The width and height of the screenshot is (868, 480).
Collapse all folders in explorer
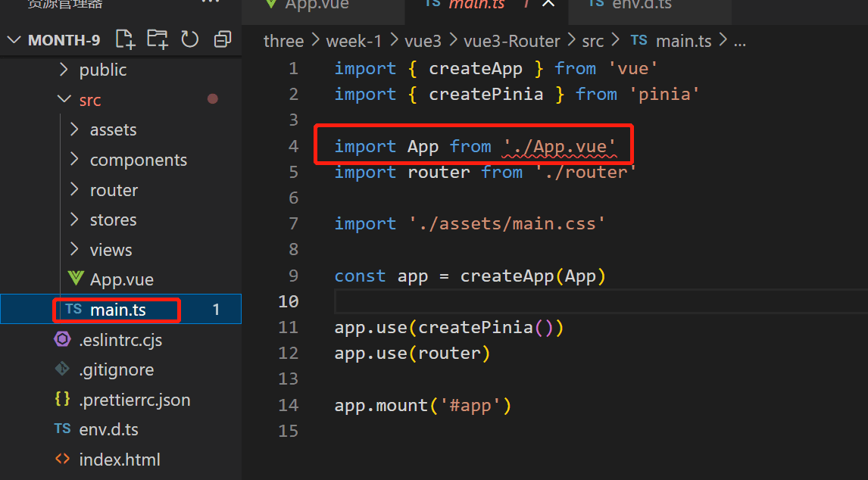(223, 39)
